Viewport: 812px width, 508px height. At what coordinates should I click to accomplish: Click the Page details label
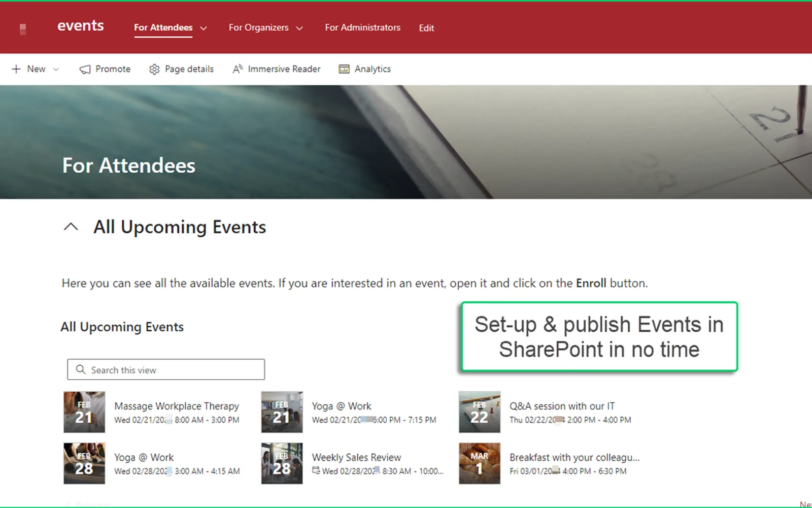tap(189, 69)
